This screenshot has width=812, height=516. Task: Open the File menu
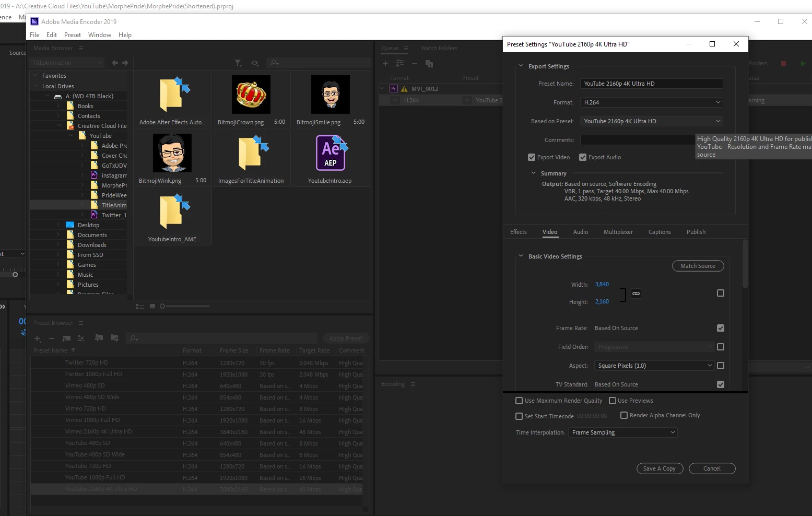[x=34, y=35]
